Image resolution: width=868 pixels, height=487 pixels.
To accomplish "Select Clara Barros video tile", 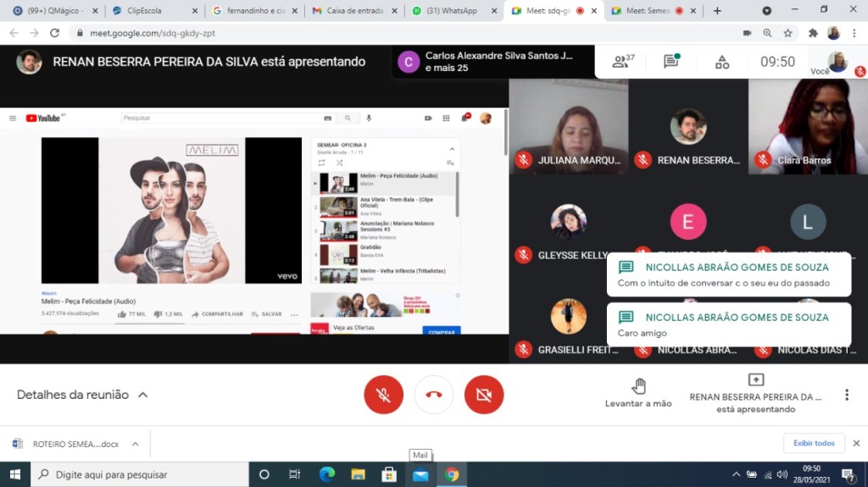I will pyautogui.click(x=807, y=126).
